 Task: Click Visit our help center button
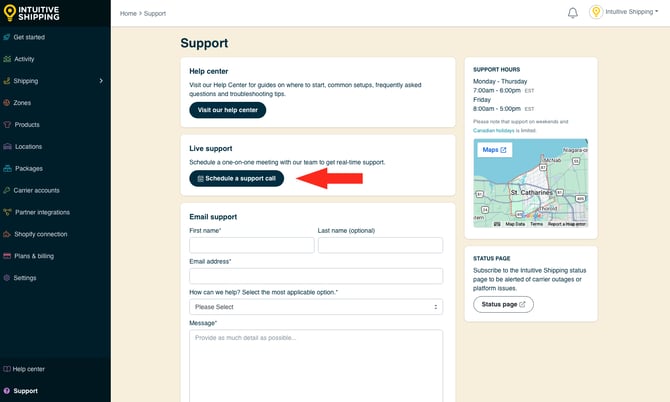pyautogui.click(x=227, y=110)
